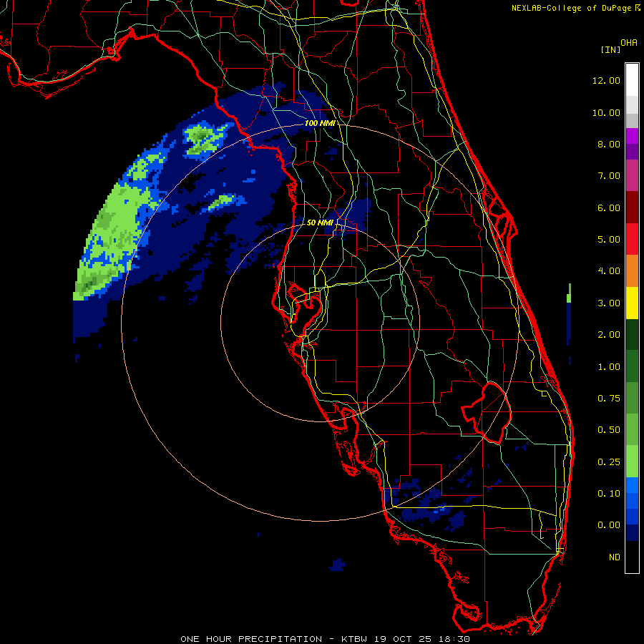Click the black ND legend swatch
644x644 pixels.
(632, 557)
